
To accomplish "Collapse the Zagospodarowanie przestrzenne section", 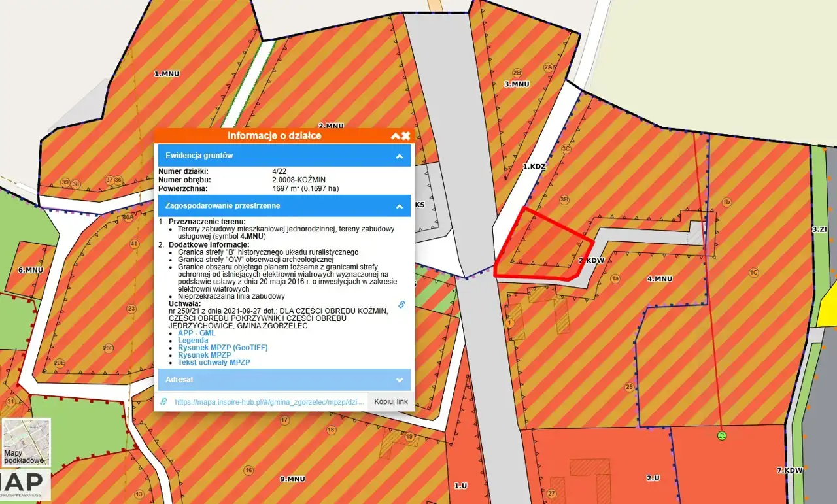I will tap(398, 206).
